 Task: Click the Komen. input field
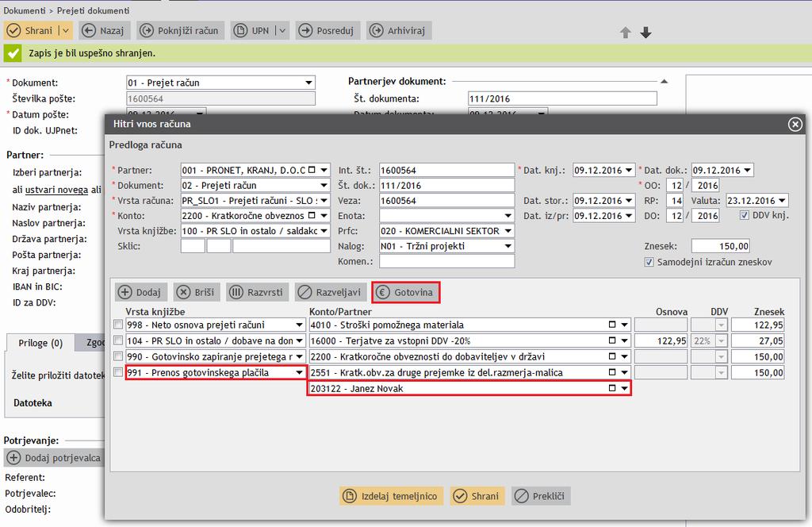click(447, 261)
